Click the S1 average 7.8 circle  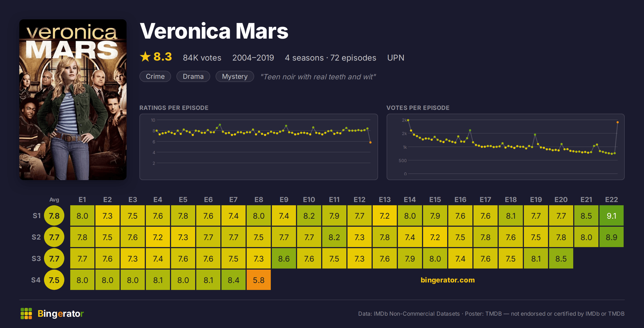point(54,216)
